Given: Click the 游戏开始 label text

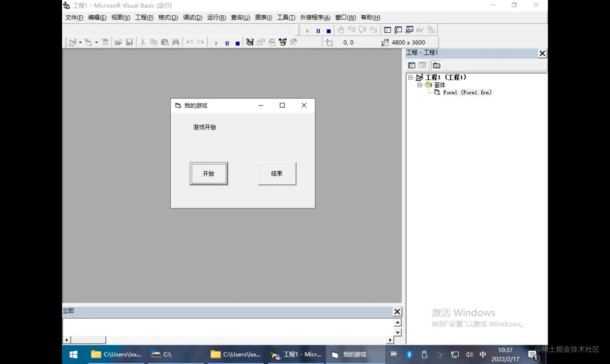Looking at the screenshot, I should (x=205, y=127).
